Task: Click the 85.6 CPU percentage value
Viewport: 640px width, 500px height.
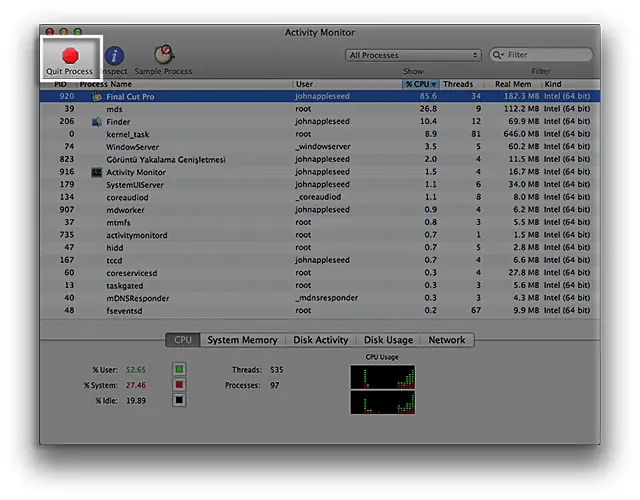Action: pyautogui.click(x=428, y=96)
